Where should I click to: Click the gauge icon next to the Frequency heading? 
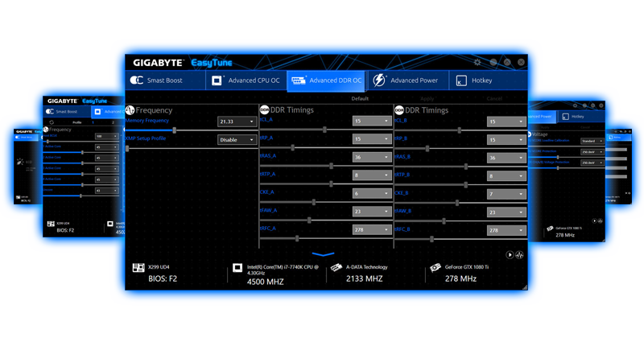pos(130,110)
